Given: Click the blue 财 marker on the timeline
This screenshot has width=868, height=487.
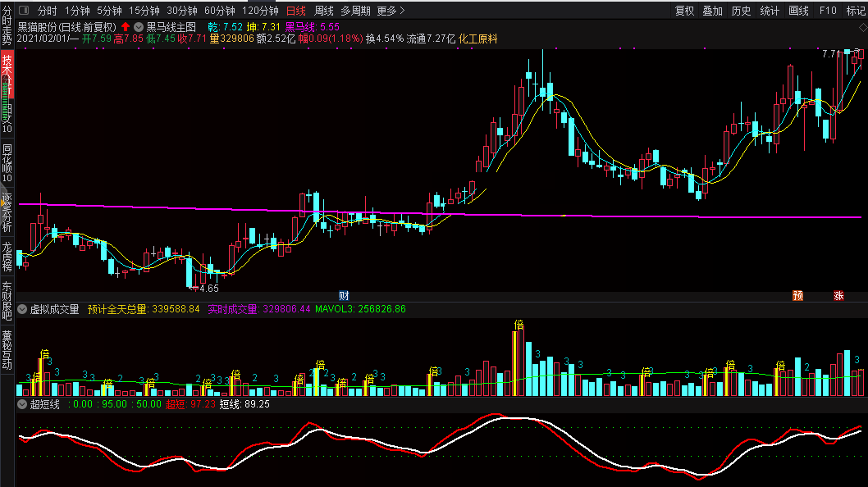Looking at the screenshot, I should [344, 295].
